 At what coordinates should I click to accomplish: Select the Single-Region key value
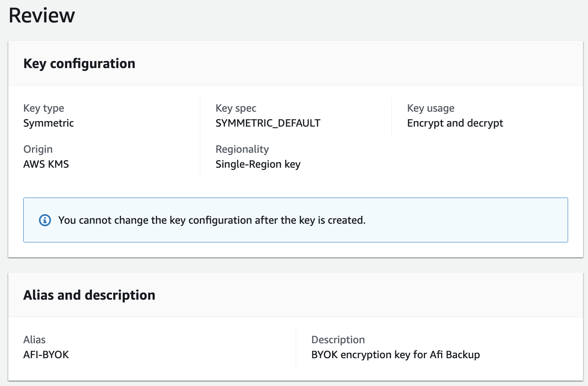[x=258, y=164]
